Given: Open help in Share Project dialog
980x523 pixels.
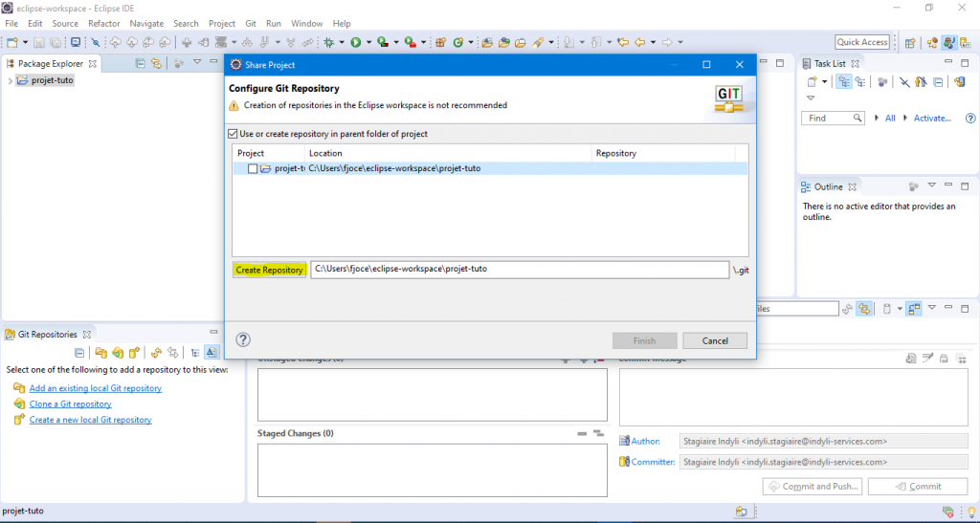Looking at the screenshot, I should [x=243, y=339].
